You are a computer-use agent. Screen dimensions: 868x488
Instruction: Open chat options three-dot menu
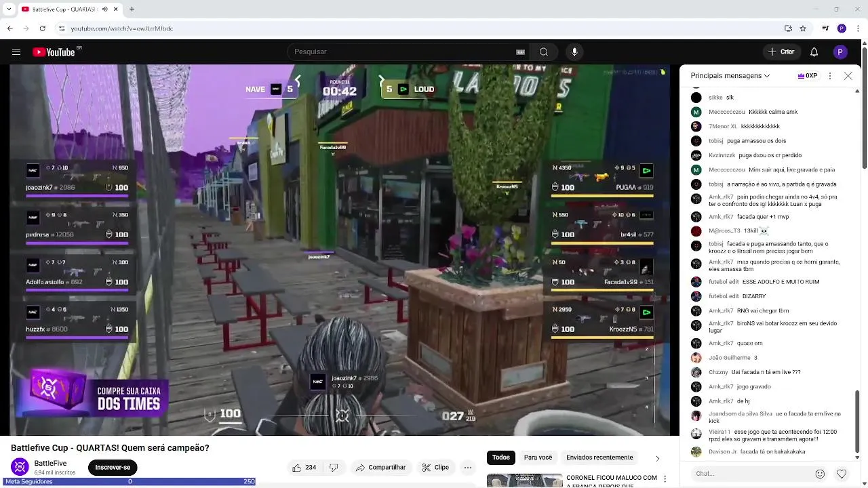[830, 76]
